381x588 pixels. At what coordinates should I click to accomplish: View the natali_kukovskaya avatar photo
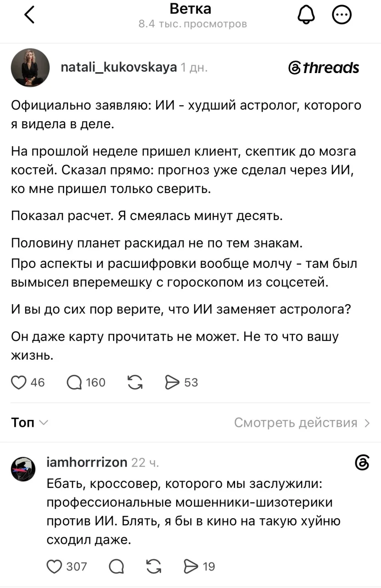click(30, 68)
